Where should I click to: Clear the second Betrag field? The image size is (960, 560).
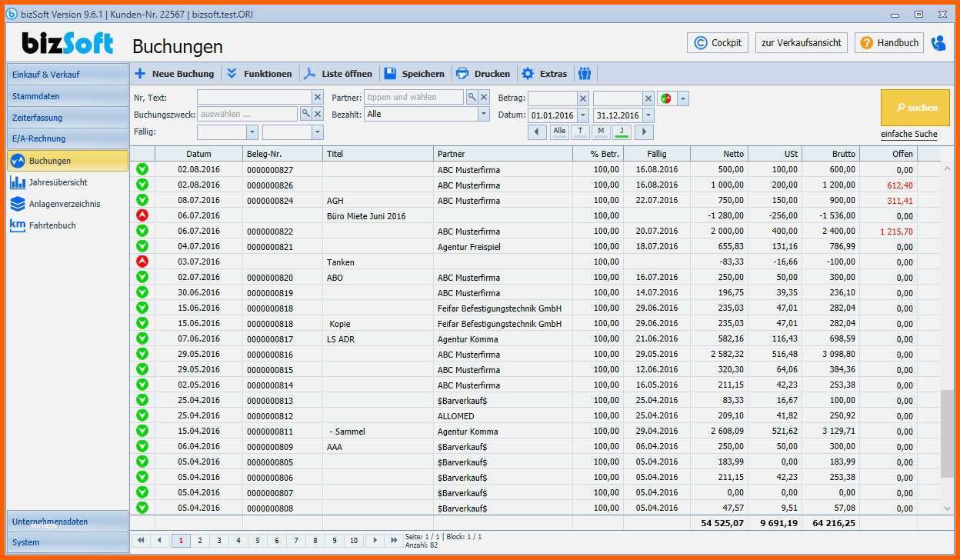click(x=648, y=98)
